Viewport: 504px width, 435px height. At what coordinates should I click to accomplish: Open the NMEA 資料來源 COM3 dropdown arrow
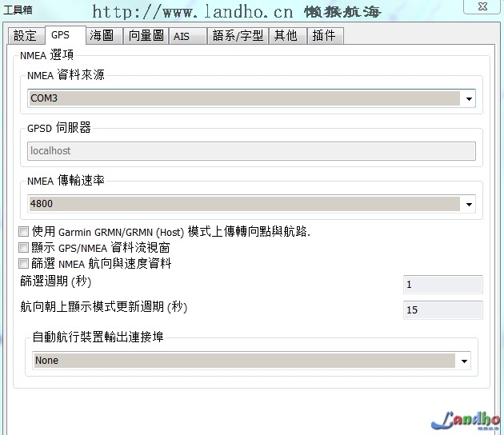[469, 98]
